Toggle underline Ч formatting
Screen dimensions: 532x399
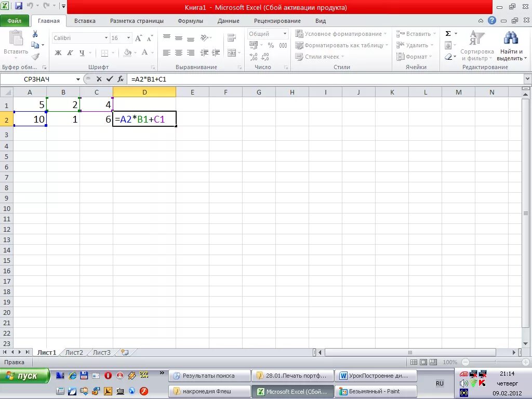[82, 52]
